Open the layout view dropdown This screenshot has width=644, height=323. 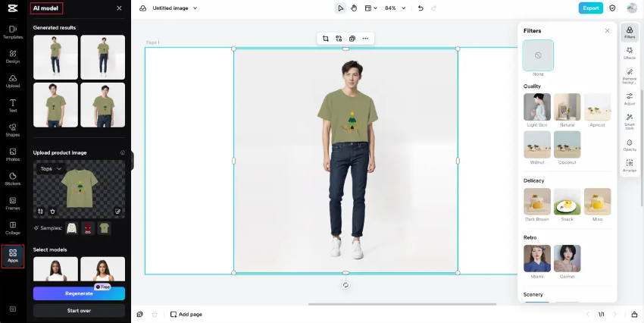(x=371, y=8)
